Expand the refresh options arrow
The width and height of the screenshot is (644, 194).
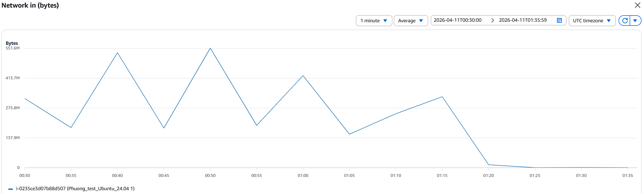[x=635, y=21]
